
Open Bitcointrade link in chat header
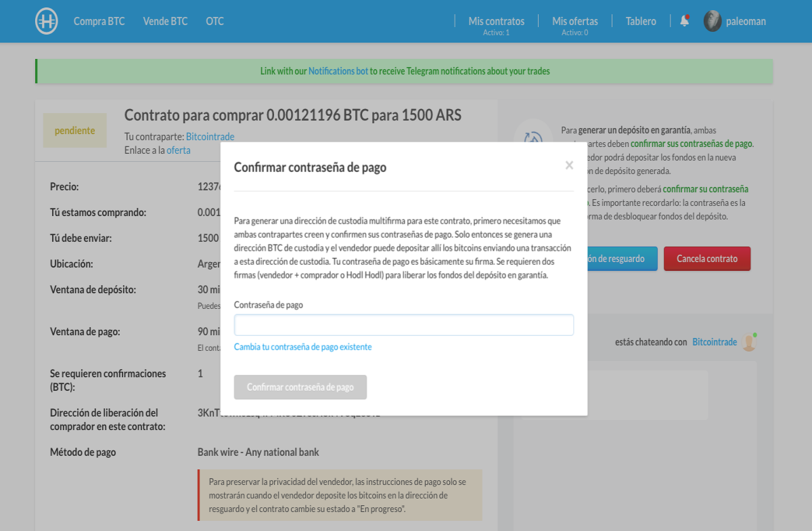pyautogui.click(x=715, y=342)
